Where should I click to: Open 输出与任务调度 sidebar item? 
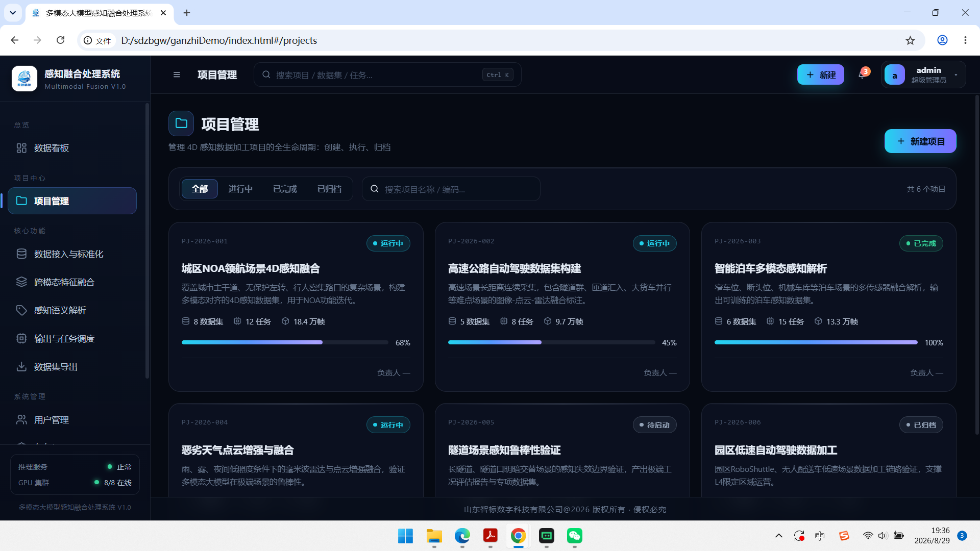72,339
